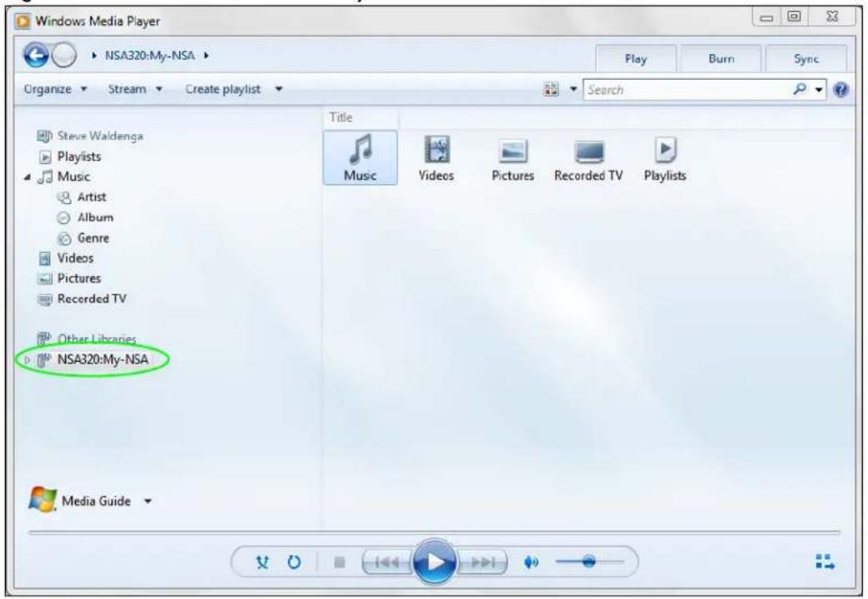Screen dimensions: 868x599
Task: Adjust the volume slider
Action: click(x=589, y=562)
